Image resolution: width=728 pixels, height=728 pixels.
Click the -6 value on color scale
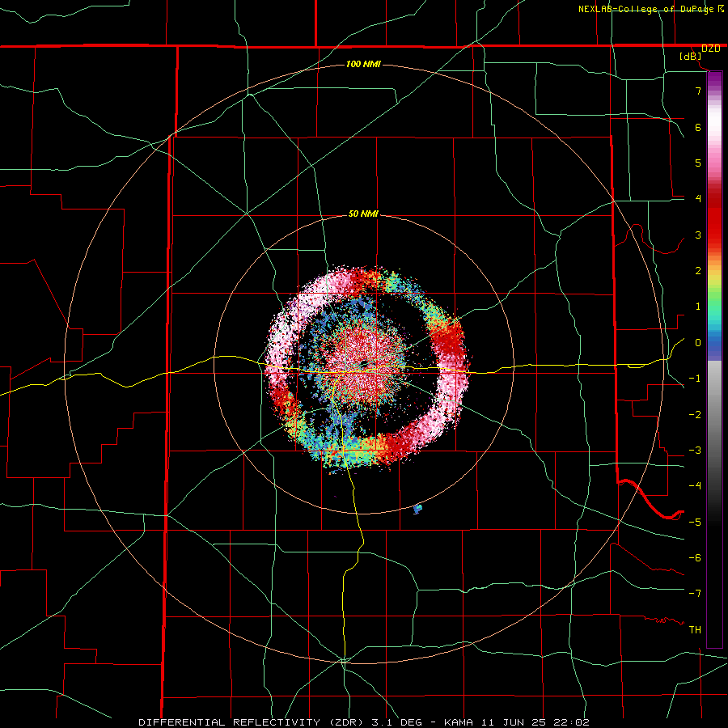click(x=695, y=558)
